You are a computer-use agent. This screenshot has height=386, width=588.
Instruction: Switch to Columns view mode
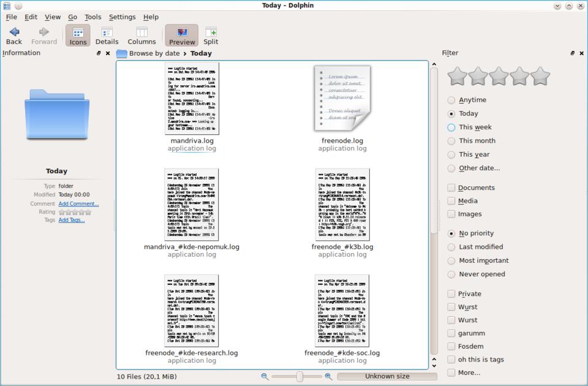[141, 32]
